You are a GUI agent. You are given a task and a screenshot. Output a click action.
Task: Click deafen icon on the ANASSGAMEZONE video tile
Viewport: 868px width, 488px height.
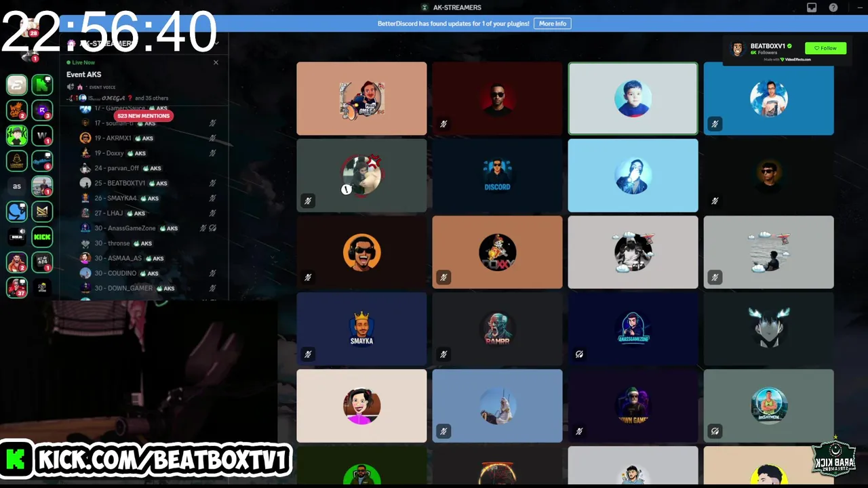pos(579,354)
